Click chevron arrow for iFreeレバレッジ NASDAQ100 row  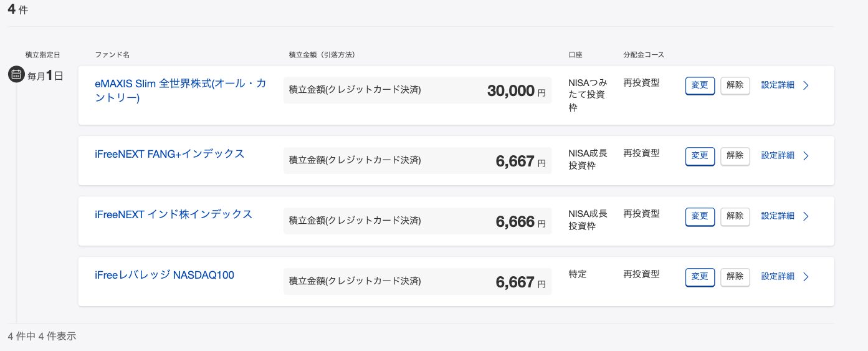click(x=806, y=277)
